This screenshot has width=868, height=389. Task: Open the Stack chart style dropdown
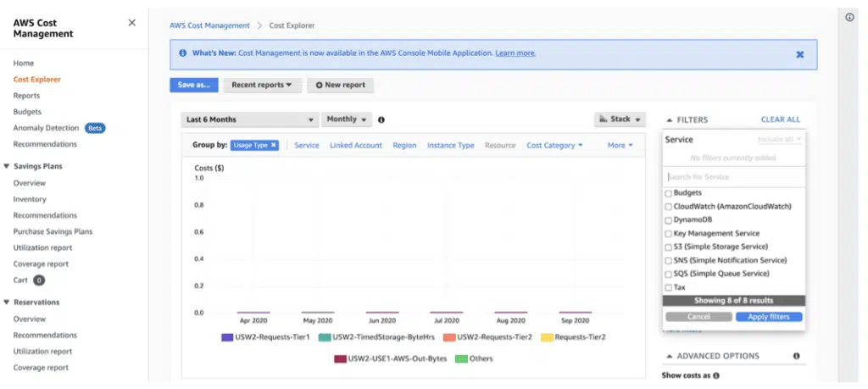click(x=620, y=119)
